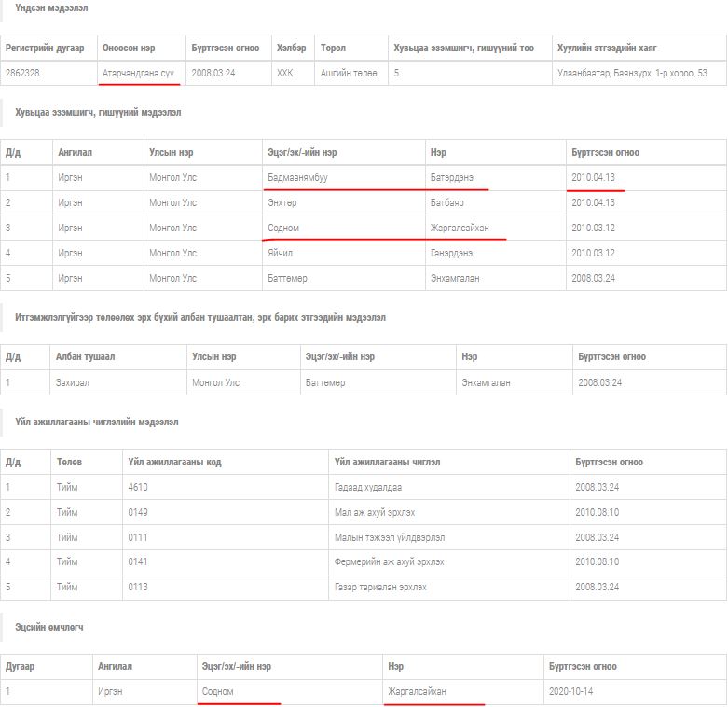This screenshot has height=707, width=728.
Task: Select the Мал аж ахуй эрхлэх activity
Action: 375,512
